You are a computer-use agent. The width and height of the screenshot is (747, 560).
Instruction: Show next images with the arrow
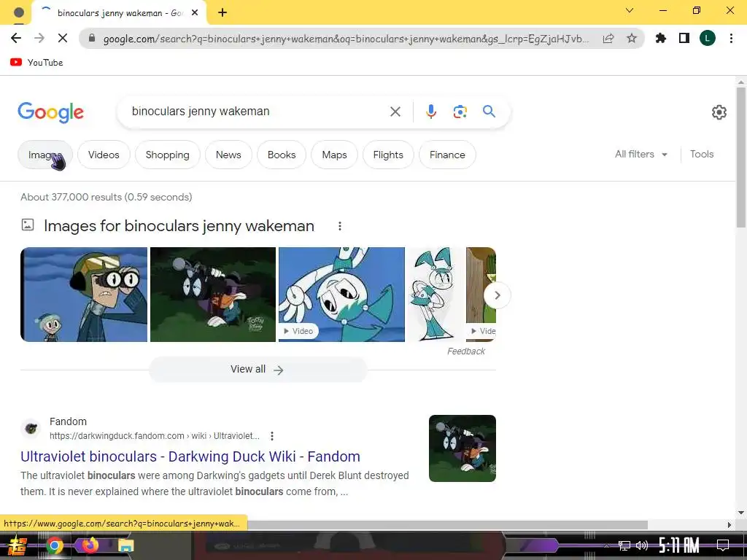(497, 295)
